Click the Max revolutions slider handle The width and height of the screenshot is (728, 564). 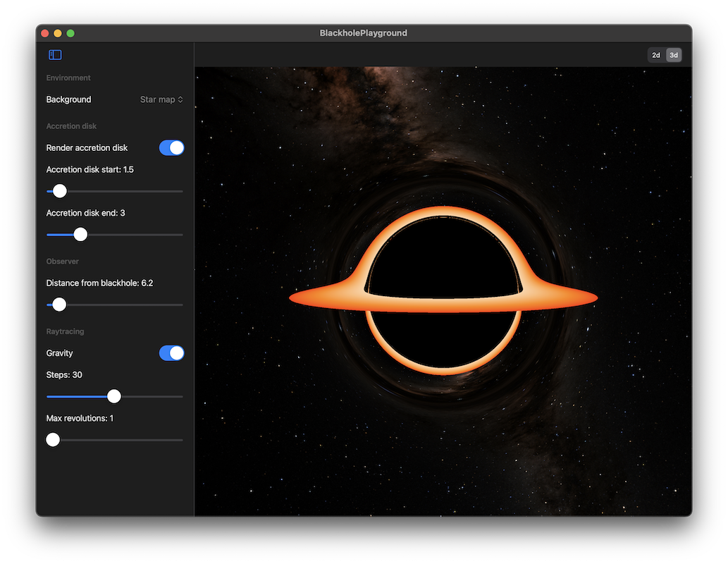(x=53, y=439)
